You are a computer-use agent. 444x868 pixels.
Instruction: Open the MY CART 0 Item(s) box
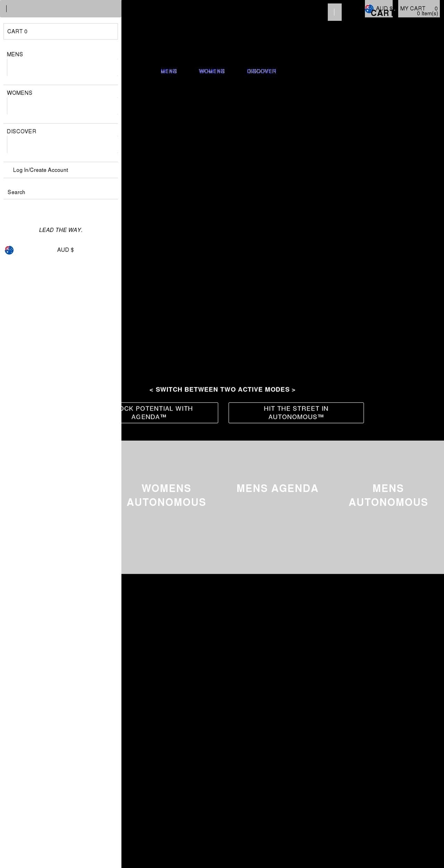[419, 9]
